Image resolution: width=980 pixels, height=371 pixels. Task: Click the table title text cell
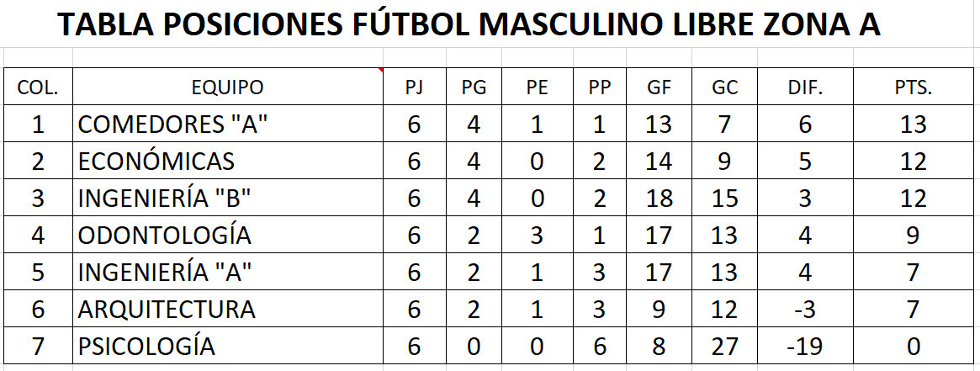[x=469, y=25]
